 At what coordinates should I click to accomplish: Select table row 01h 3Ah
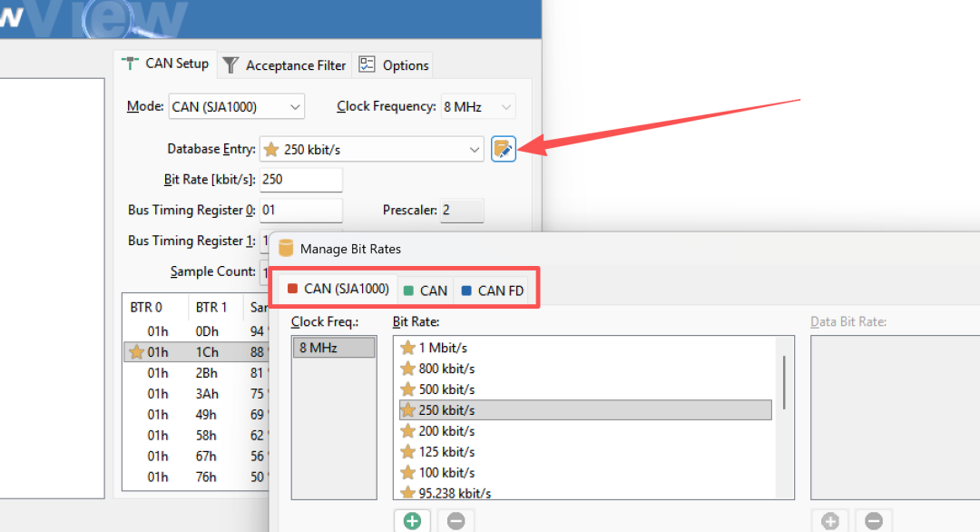click(x=196, y=394)
